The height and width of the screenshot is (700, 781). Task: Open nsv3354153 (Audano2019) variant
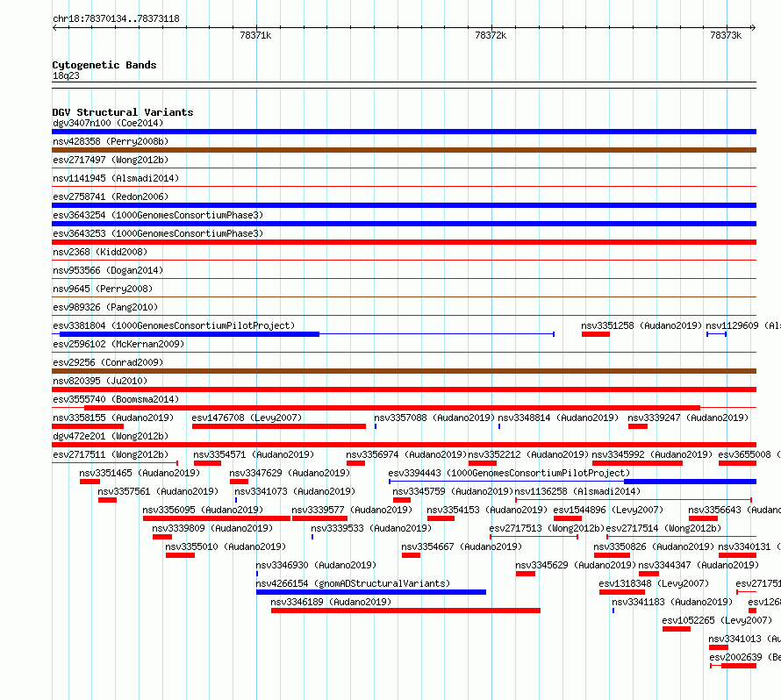tap(487, 510)
